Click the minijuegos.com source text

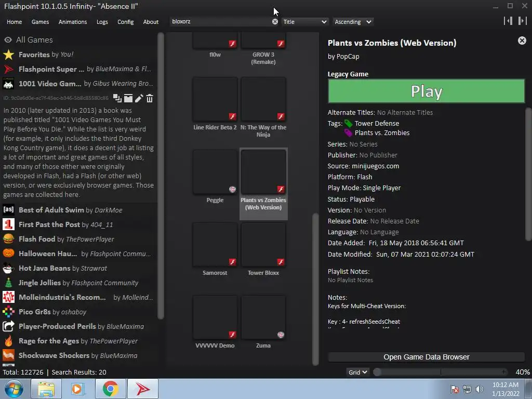tap(375, 166)
